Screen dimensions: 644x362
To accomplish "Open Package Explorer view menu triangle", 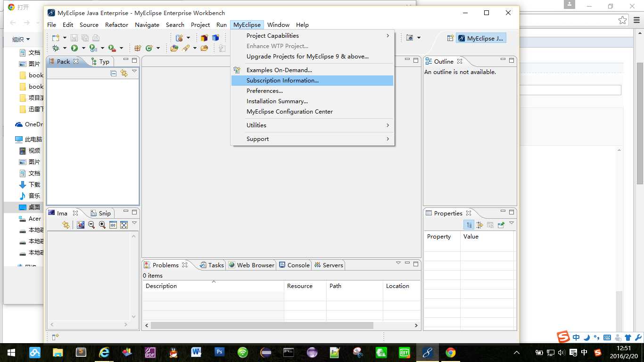I will pyautogui.click(x=134, y=72).
